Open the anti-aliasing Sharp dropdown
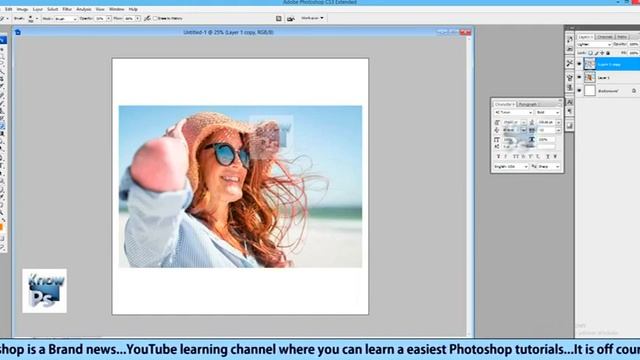Image resolution: width=640 pixels, height=360 pixels. click(548, 166)
